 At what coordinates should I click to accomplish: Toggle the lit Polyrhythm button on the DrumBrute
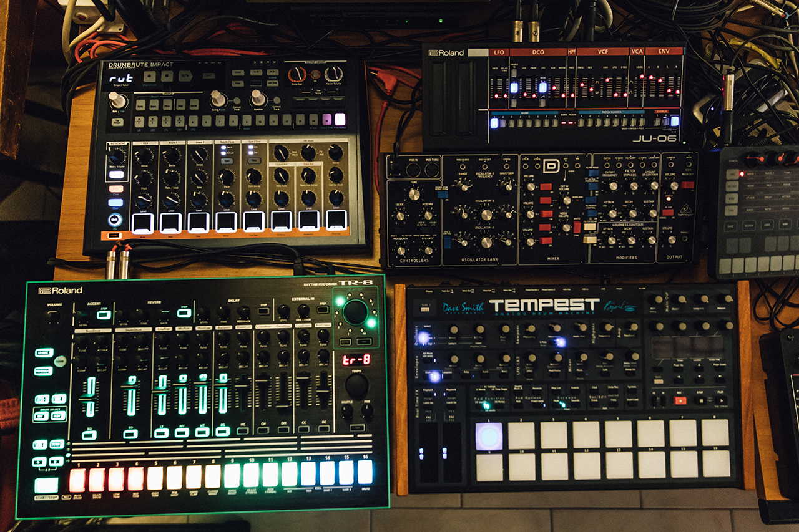point(340,119)
